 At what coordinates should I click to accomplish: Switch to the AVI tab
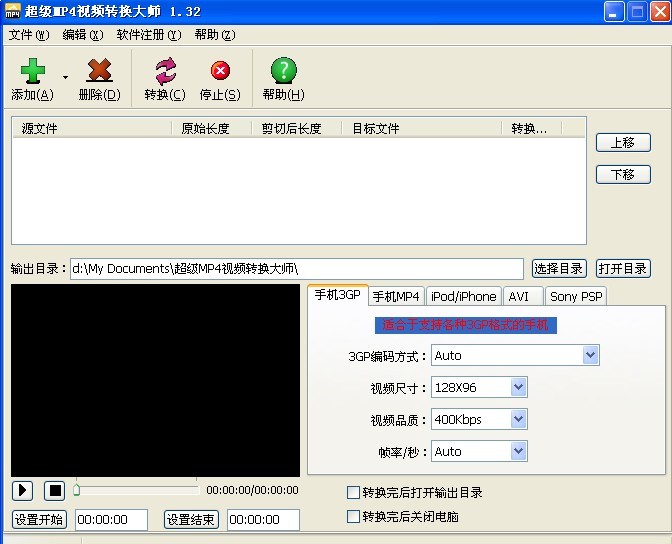coord(523,296)
